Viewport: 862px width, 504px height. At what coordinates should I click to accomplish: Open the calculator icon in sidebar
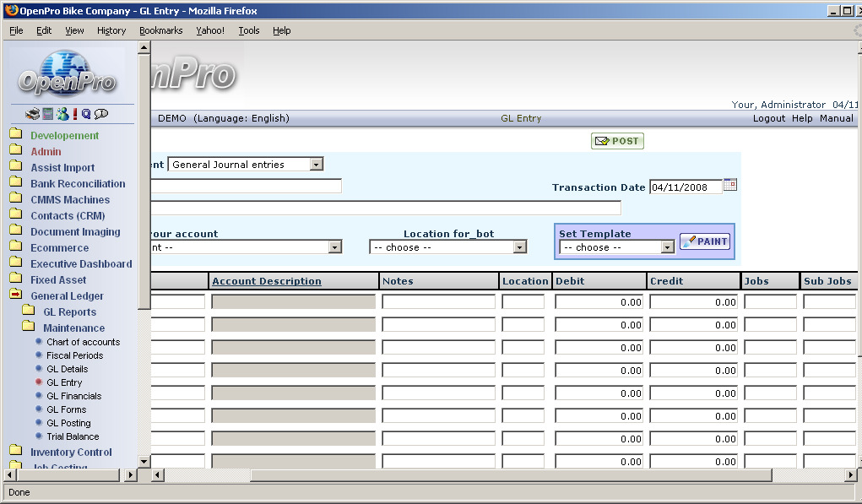point(47,114)
